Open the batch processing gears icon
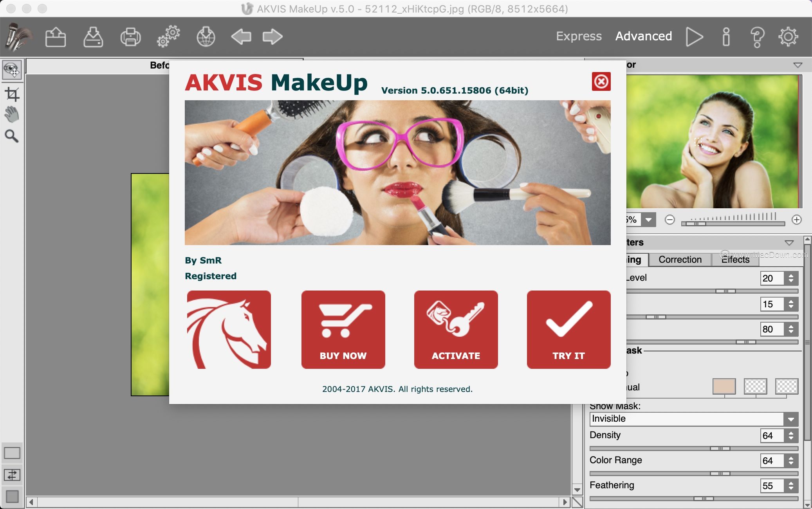Viewport: 812px width, 509px height. (168, 37)
